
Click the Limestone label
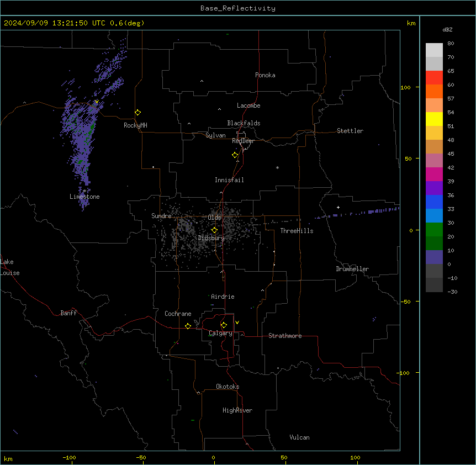[x=84, y=197]
